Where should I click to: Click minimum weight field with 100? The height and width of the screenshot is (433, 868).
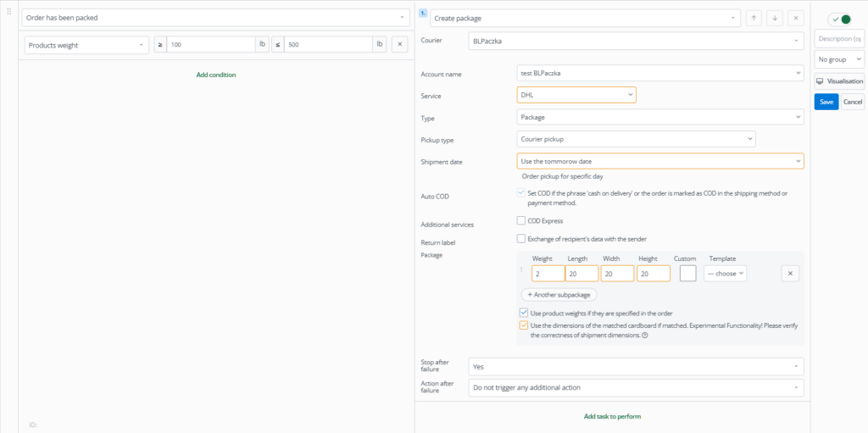point(211,45)
